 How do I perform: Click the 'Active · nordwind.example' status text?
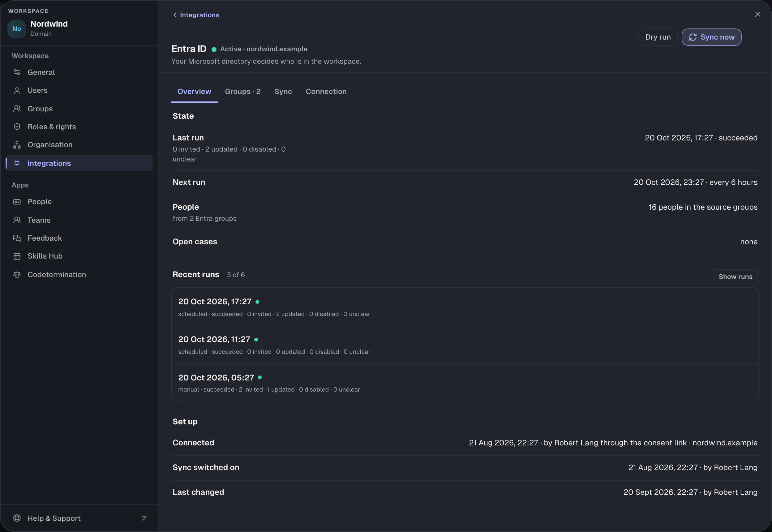point(264,49)
